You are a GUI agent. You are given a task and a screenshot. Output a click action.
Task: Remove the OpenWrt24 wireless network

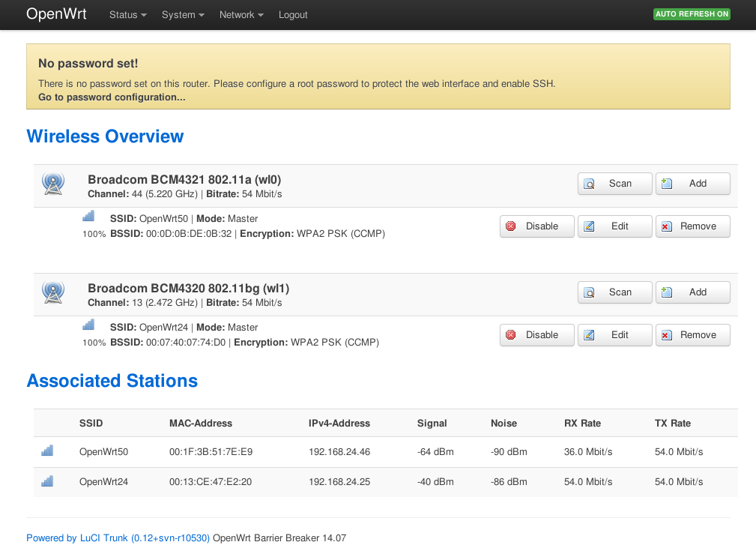[693, 335]
